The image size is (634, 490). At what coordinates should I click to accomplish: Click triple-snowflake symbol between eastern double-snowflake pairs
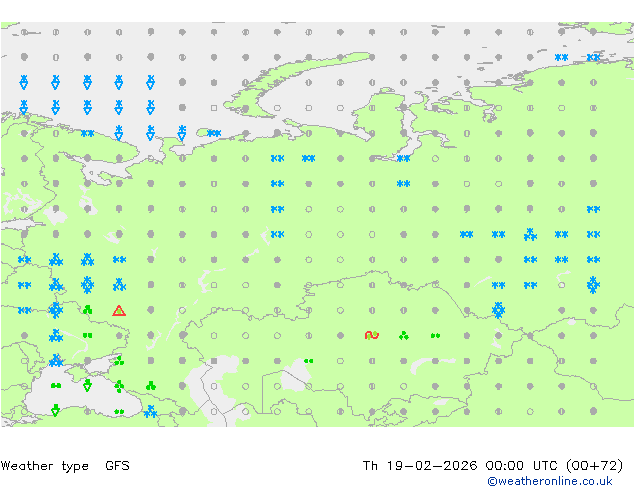530,234
